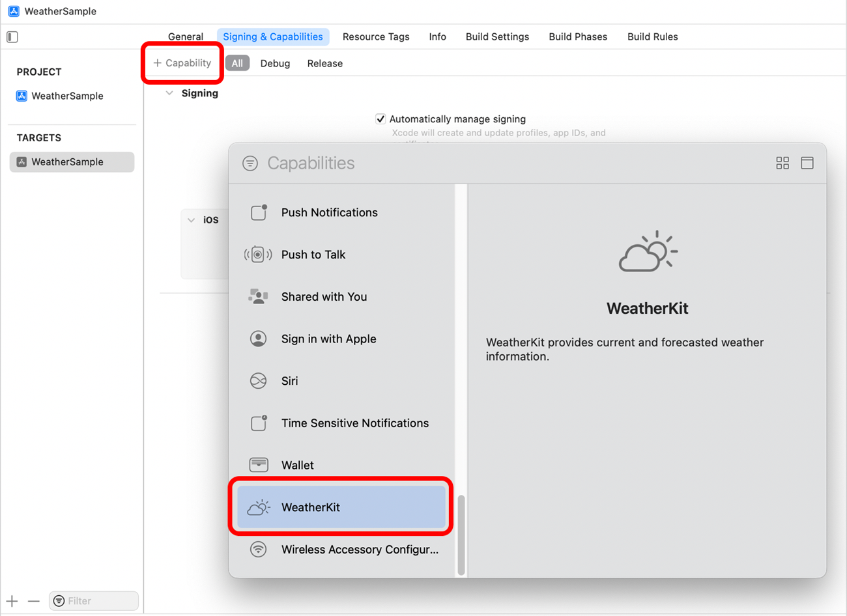Select Shared with You capability row
This screenshot has width=847, height=616.
click(x=342, y=296)
